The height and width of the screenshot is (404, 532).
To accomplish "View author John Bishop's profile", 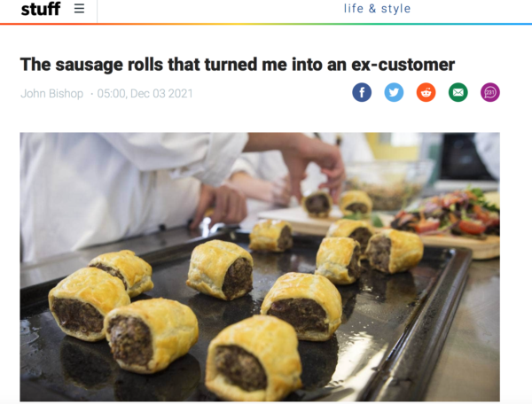I will pyautogui.click(x=52, y=94).
